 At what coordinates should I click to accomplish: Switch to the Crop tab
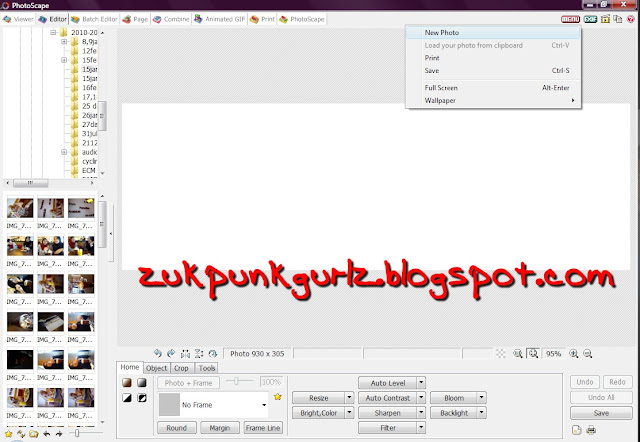[x=181, y=368]
